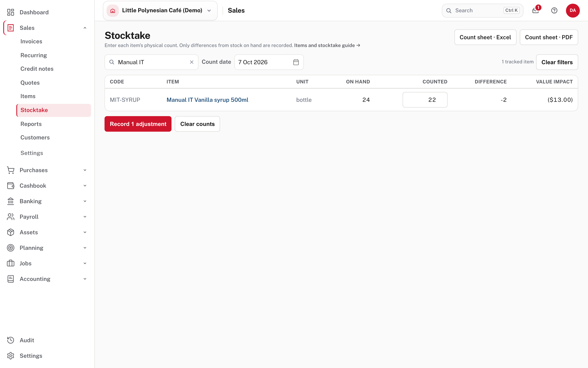Open the Customers page
Image resolution: width=588 pixels, height=368 pixels.
click(x=35, y=138)
